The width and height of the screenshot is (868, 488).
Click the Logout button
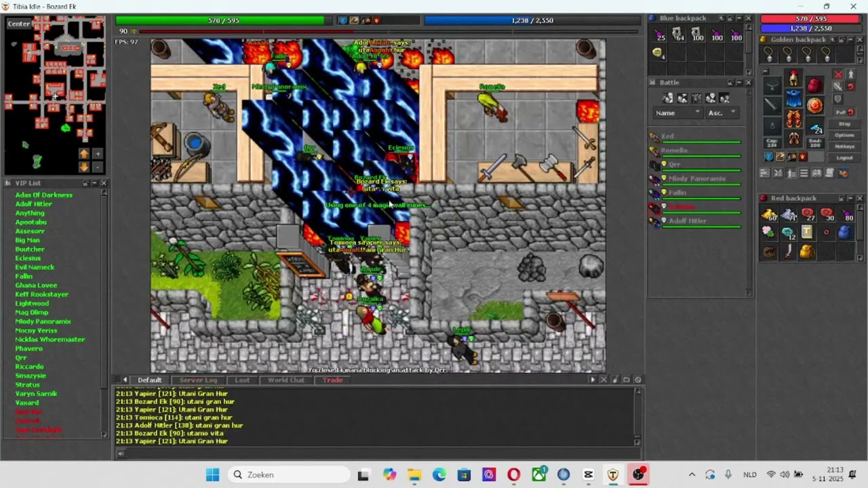point(844,158)
